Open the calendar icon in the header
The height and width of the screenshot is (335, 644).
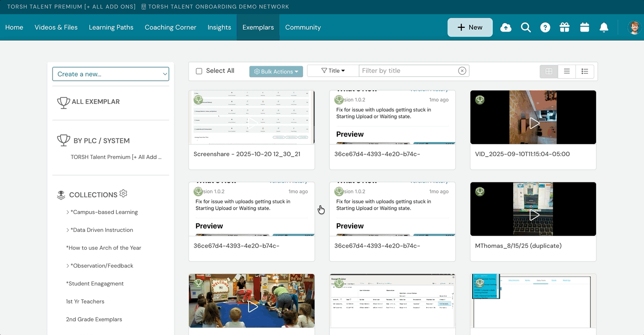[x=585, y=27]
